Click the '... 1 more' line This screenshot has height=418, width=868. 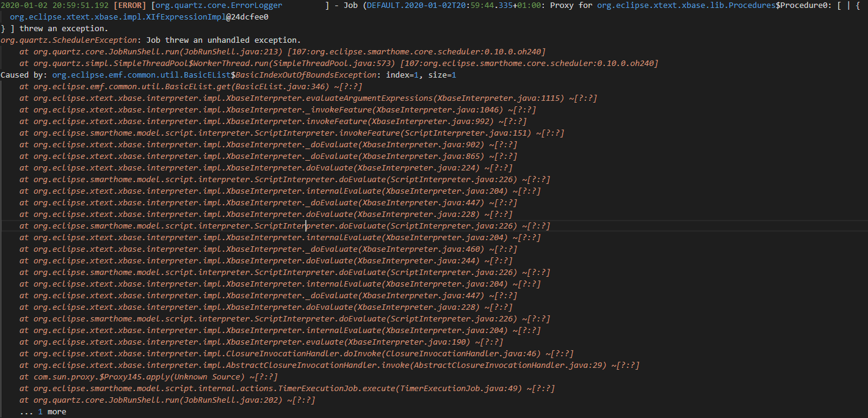(x=43, y=412)
